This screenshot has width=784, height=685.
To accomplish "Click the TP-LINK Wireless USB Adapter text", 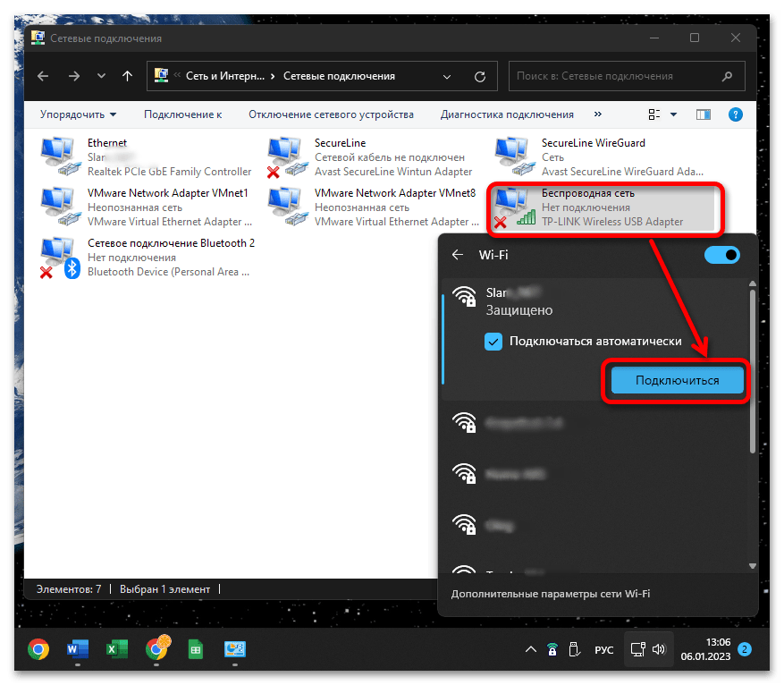I will coord(612,222).
